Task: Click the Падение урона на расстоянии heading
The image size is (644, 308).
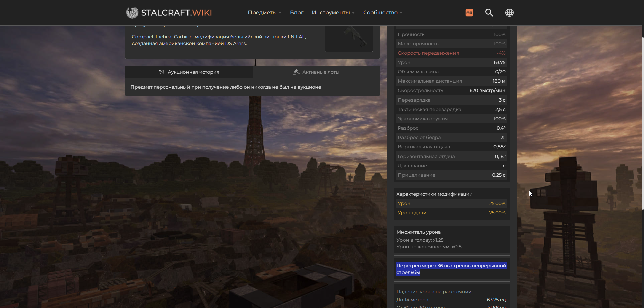Action: coord(434,292)
